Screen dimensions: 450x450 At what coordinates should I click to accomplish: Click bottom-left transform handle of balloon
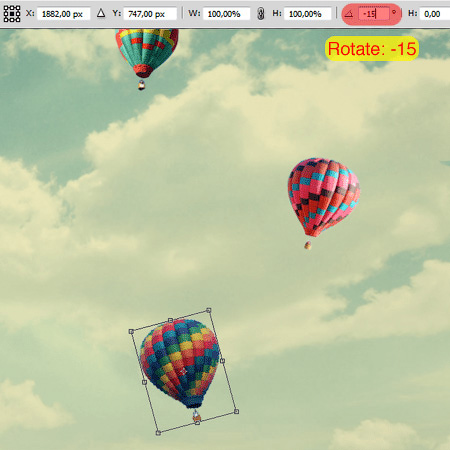158,433
